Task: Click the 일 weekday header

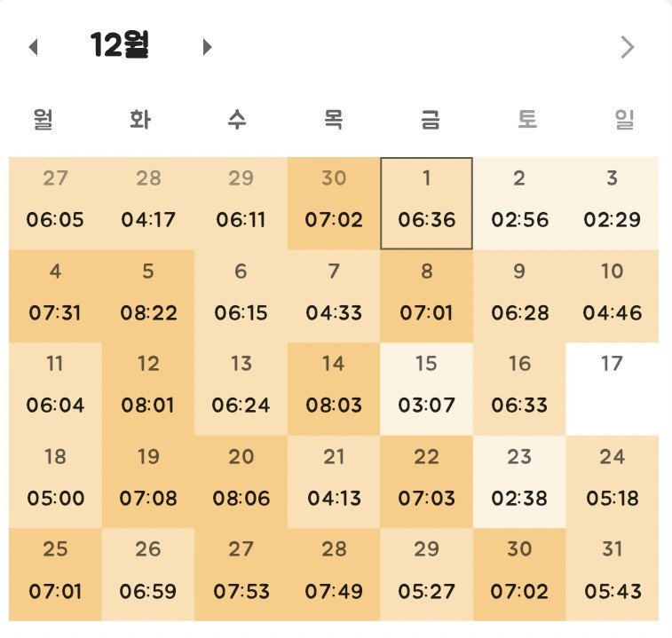Action: pos(624,120)
